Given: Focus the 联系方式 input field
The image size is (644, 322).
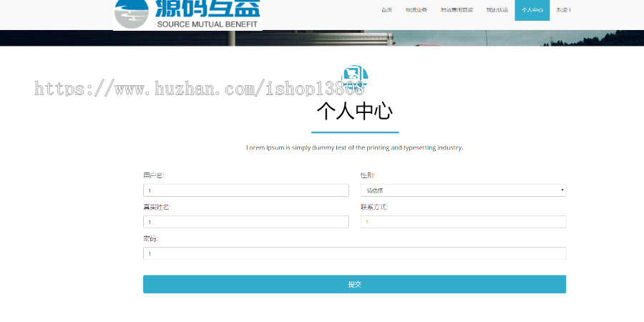Looking at the screenshot, I should (463, 222).
